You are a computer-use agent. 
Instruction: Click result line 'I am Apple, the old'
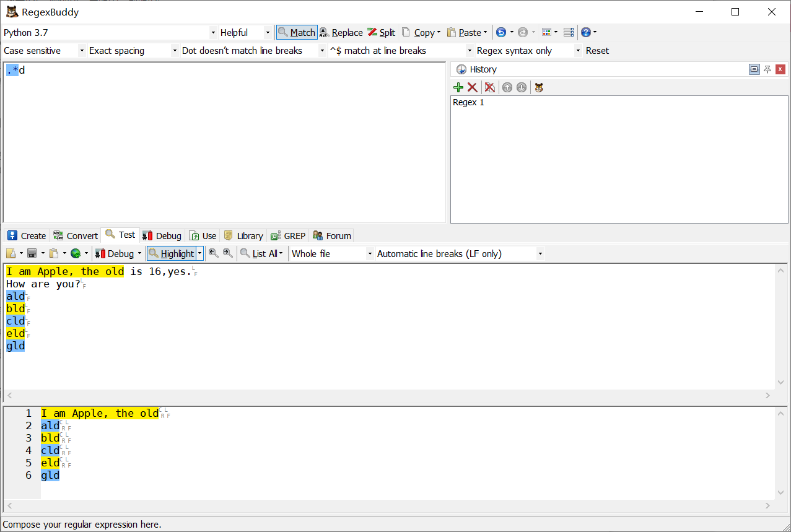pos(100,413)
